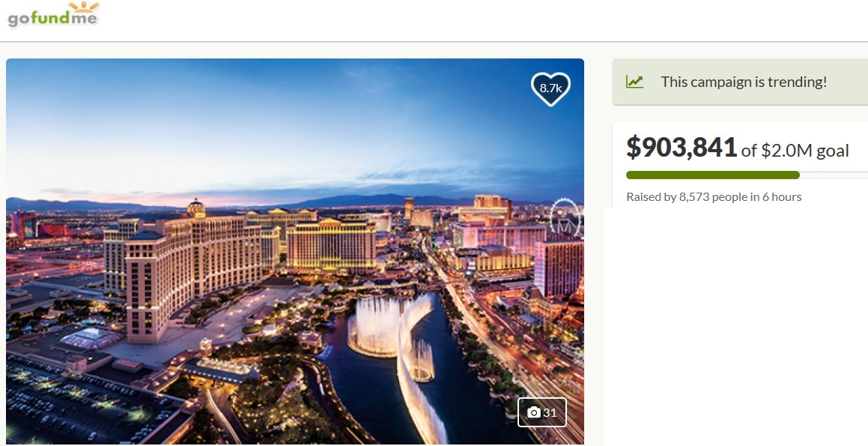Click the unfilled end of the progress bar
The image size is (868, 446).
[x=834, y=175]
